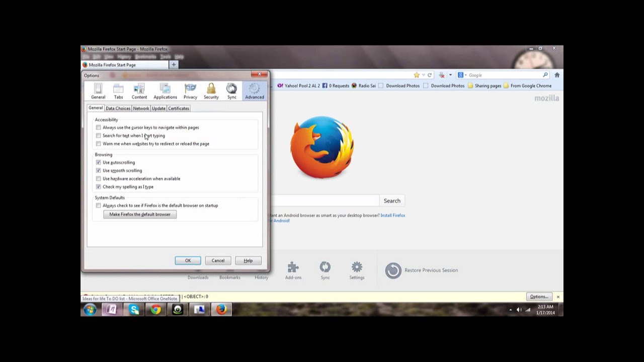This screenshot has height=362, width=644.
Task: Open the address bar history dropdown arrow
Action: pos(423,75)
